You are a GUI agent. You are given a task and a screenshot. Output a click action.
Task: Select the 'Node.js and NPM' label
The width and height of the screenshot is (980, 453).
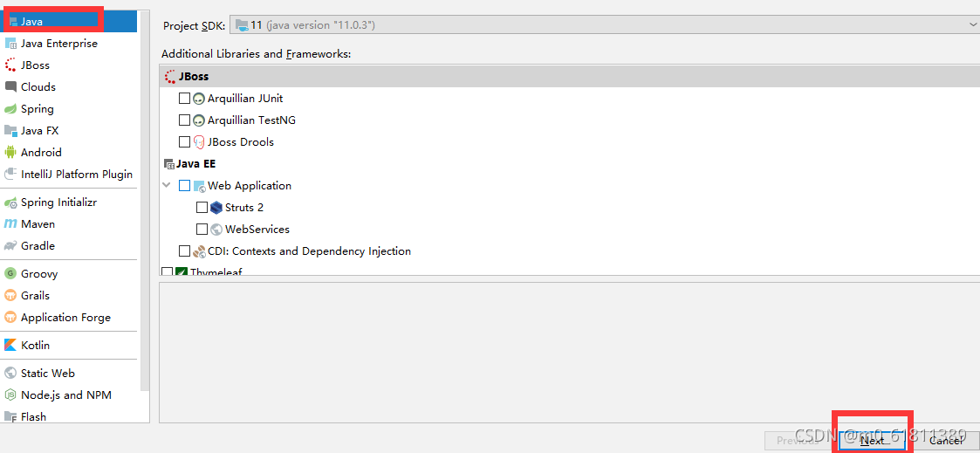point(66,395)
